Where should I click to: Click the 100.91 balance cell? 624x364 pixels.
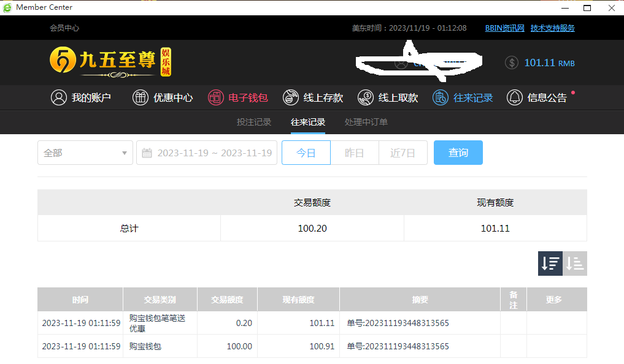click(322, 346)
